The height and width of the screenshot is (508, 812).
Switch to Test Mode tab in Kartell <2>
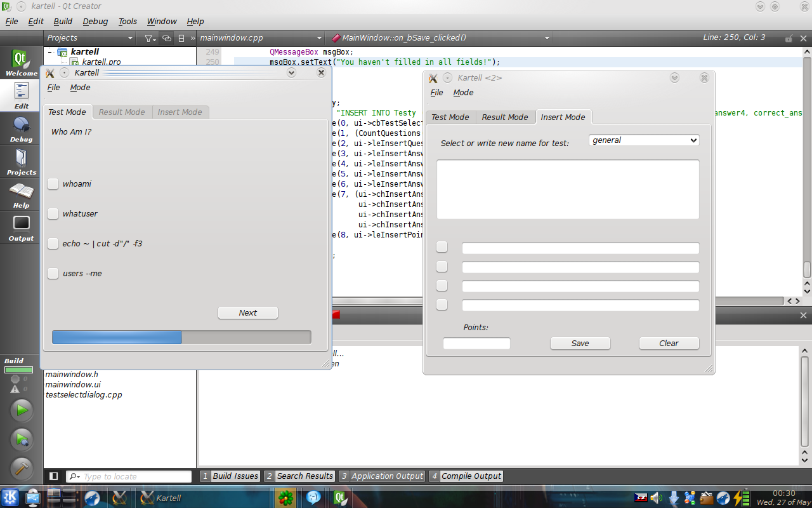point(450,117)
